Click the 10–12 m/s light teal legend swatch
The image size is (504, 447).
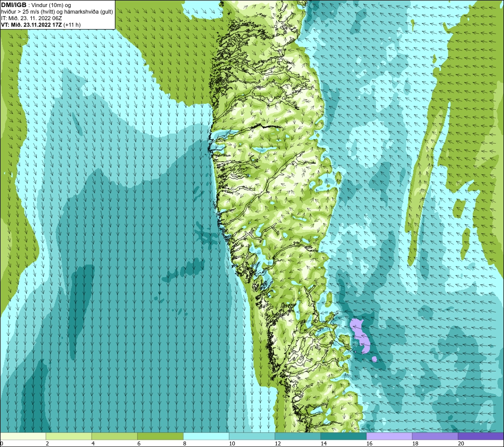(x=252, y=436)
